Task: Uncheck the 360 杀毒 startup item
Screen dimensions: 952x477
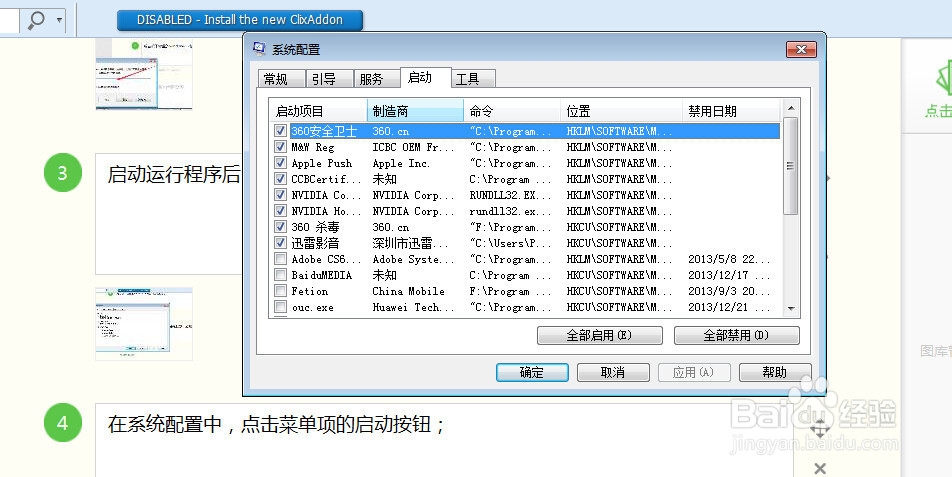Action: 280,227
